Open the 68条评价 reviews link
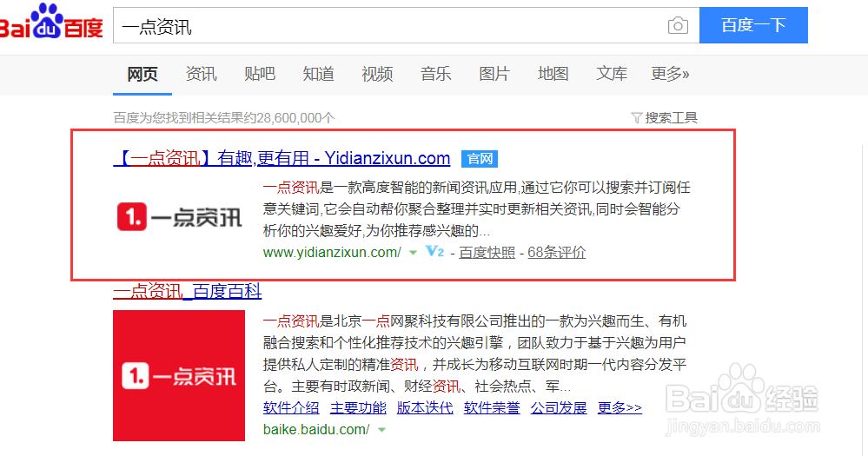 point(556,253)
